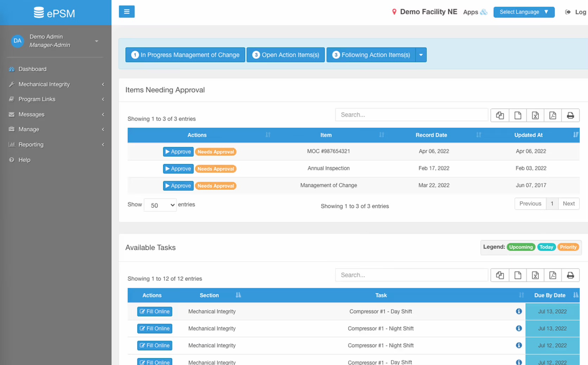Screen dimensions: 588x365
Task: Export Available Tasks table as CSV file
Action: (x=518, y=275)
